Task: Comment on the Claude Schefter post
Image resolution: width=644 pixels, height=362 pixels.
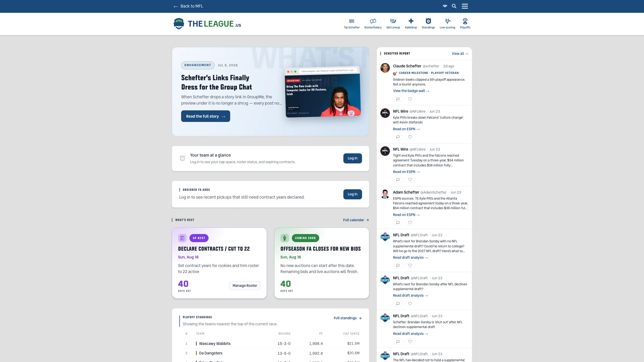Action: (398, 99)
